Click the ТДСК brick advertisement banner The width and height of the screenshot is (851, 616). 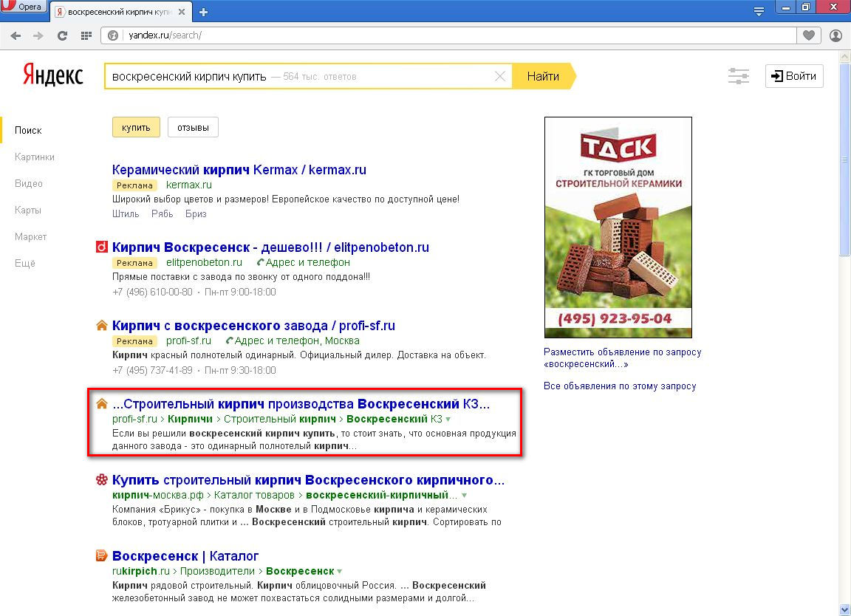[618, 227]
